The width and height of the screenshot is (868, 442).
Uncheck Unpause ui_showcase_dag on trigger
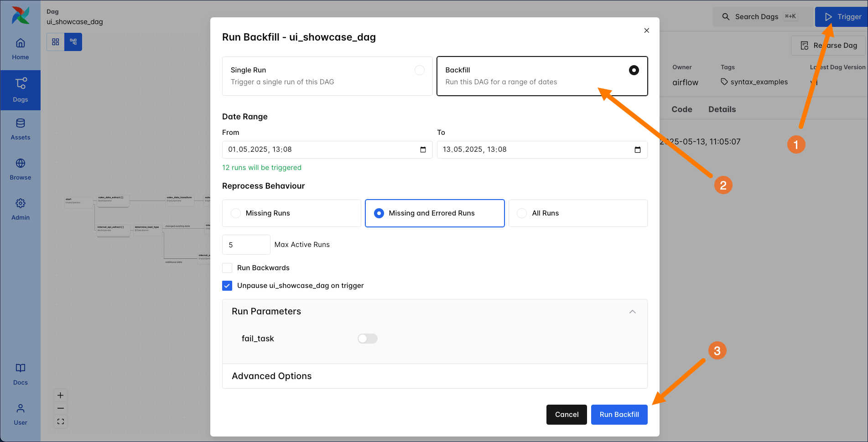(x=227, y=286)
